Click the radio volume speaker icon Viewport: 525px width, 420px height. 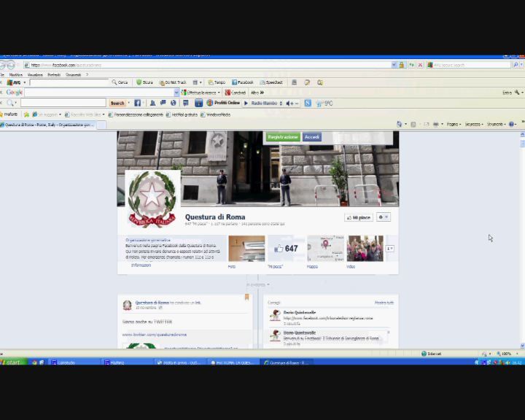[289, 104]
